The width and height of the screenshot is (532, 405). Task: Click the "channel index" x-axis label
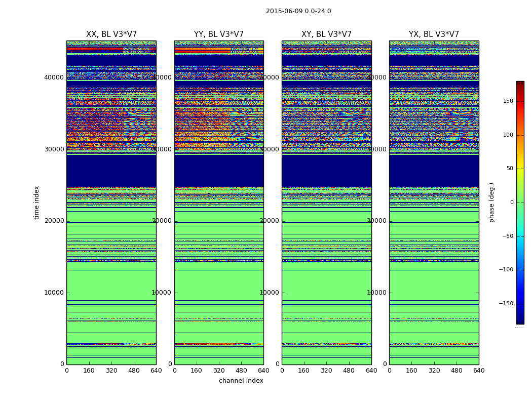point(241,381)
